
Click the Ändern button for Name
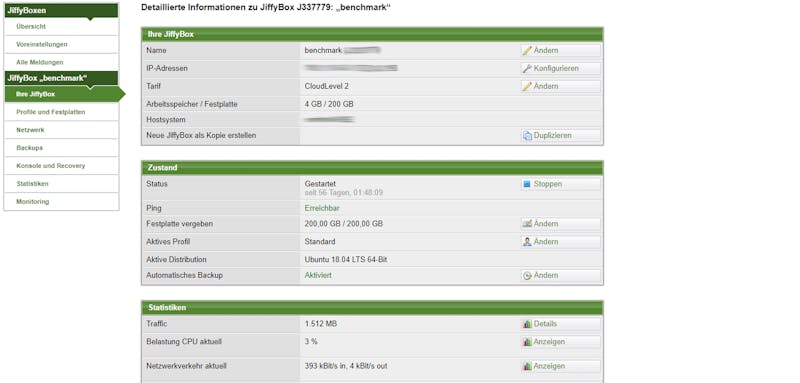[x=561, y=50]
